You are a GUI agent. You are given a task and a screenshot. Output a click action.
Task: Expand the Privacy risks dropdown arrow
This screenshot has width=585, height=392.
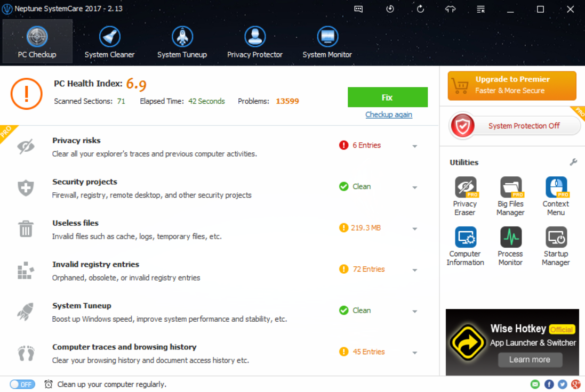pos(415,146)
